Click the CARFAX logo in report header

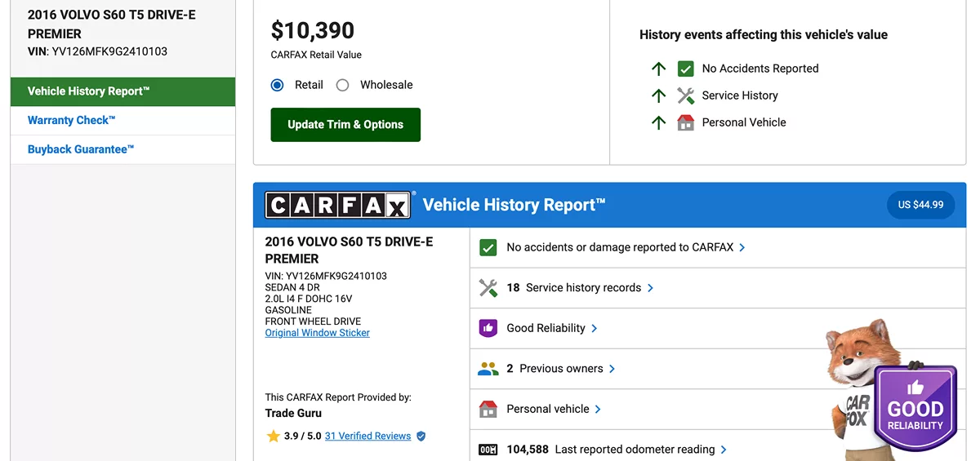pos(337,205)
